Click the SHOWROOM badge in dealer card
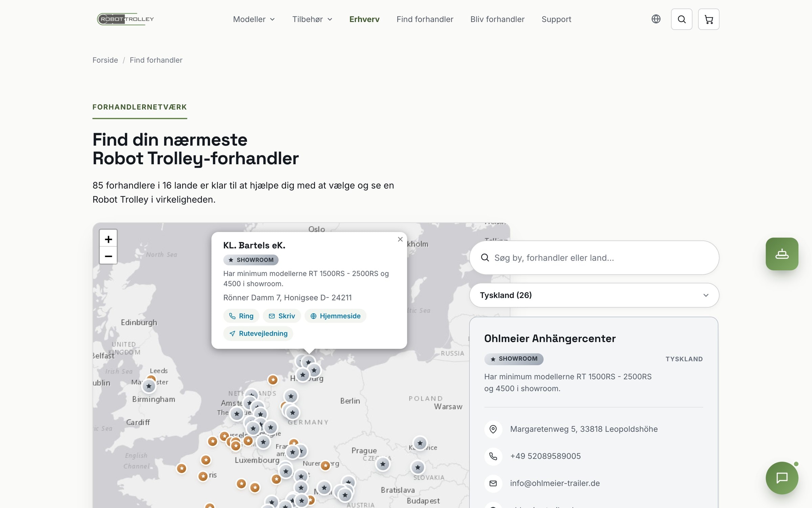 pos(514,359)
